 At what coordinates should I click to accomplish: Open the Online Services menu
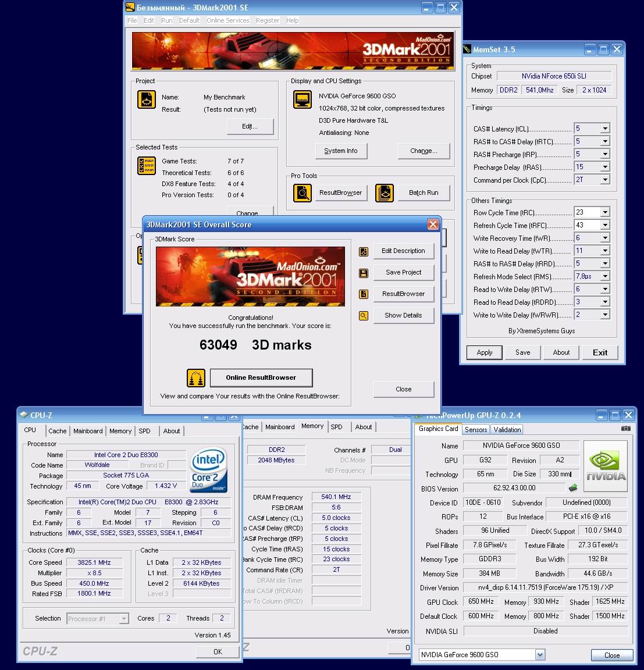[x=228, y=20]
